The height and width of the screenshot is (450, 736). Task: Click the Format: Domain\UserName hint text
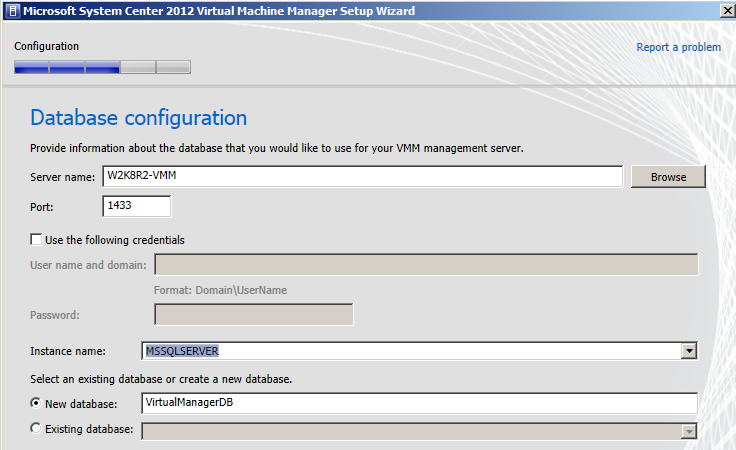[x=220, y=290]
